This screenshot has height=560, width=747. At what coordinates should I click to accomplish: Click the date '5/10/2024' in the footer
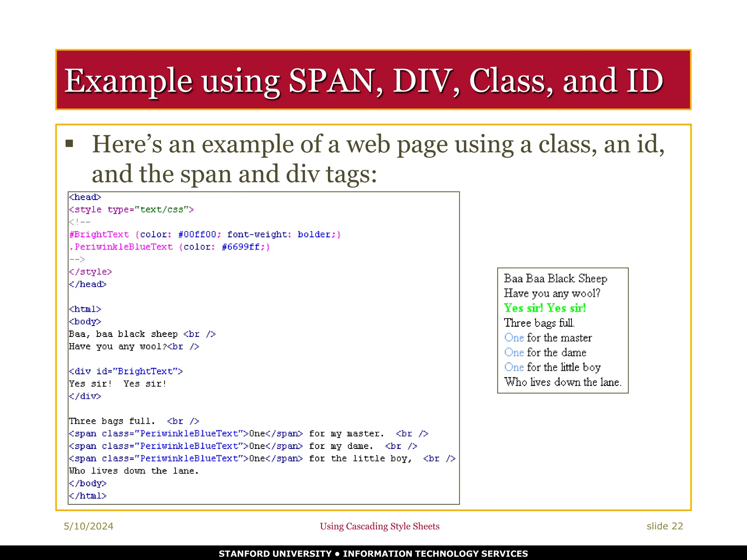pos(89,526)
